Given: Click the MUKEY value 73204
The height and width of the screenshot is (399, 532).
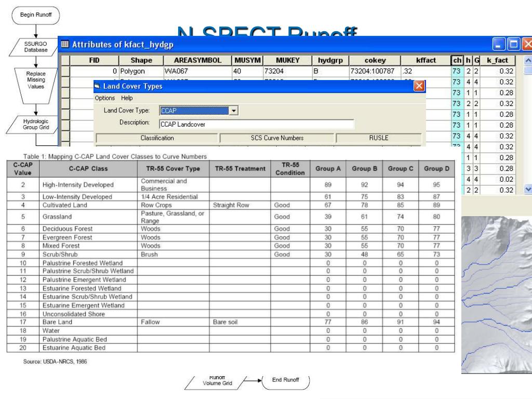Looking at the screenshot, I should (x=288, y=71).
